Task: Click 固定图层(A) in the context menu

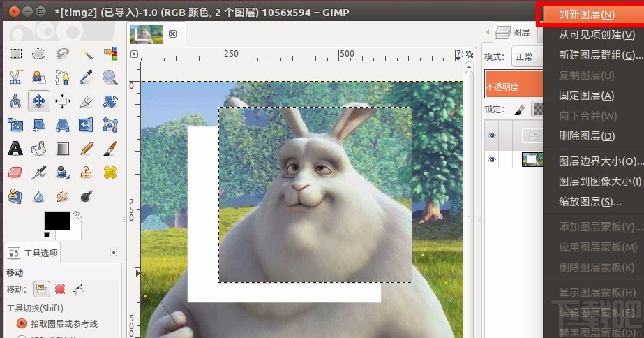Action: [x=587, y=96]
